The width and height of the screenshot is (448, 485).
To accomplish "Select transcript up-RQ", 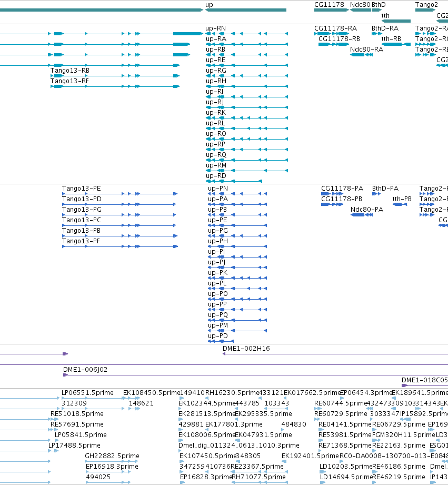I will [x=247, y=160].
